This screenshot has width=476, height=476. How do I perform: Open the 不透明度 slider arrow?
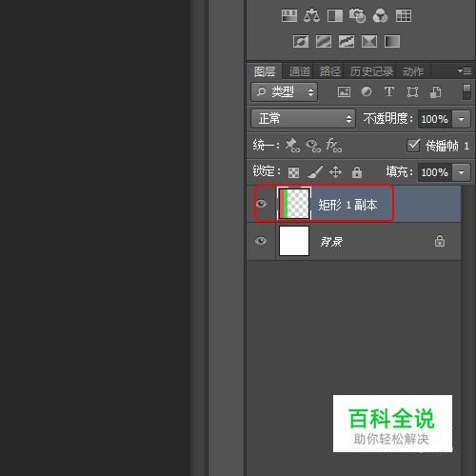click(461, 119)
